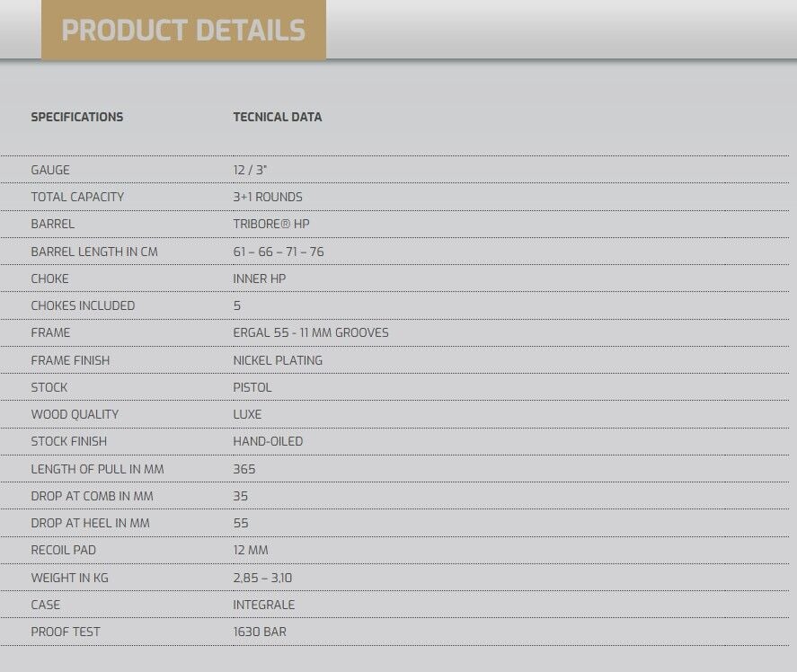This screenshot has width=797, height=672.
Task: Click the 3+1 Rounds value
Action: [268, 197]
